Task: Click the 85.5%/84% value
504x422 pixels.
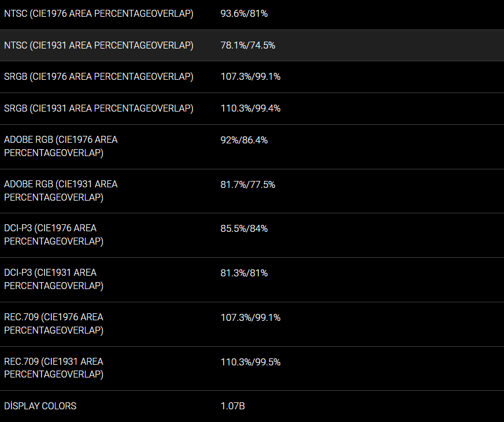Action: click(x=244, y=228)
